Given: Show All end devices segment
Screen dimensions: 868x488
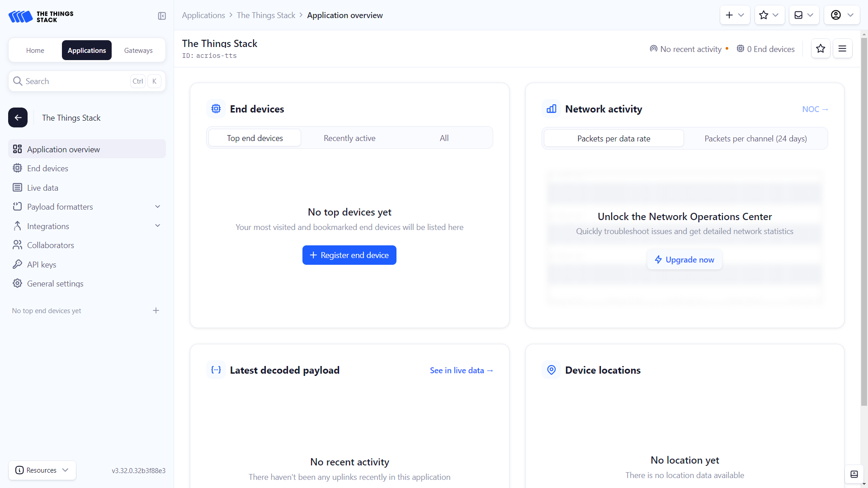Looking at the screenshot, I should pos(444,138).
